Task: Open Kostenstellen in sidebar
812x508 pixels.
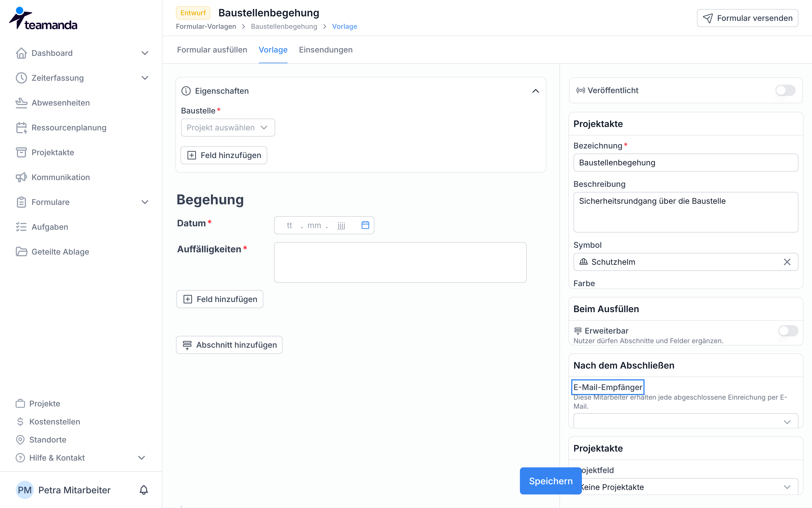Action: pyautogui.click(x=55, y=422)
